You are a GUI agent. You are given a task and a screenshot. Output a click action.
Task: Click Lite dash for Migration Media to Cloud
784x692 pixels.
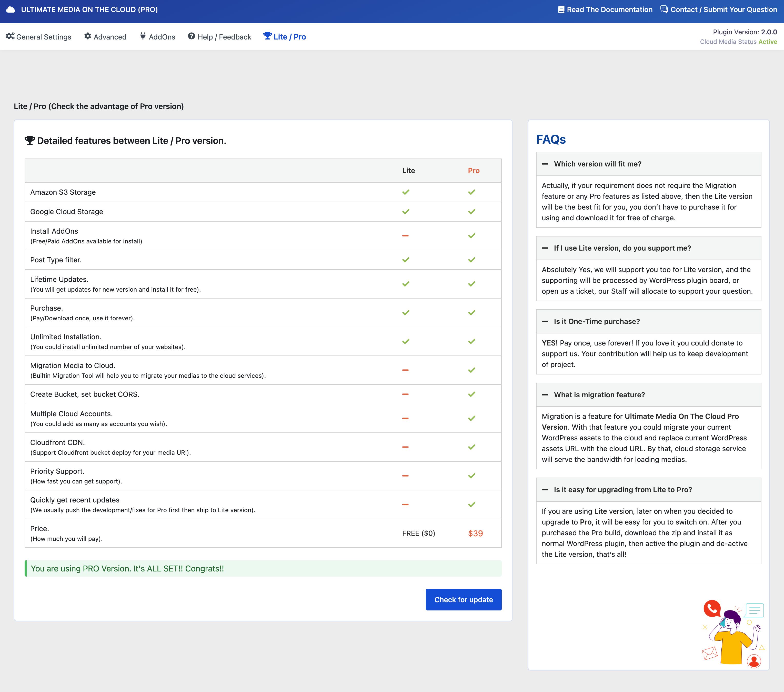pyautogui.click(x=405, y=370)
